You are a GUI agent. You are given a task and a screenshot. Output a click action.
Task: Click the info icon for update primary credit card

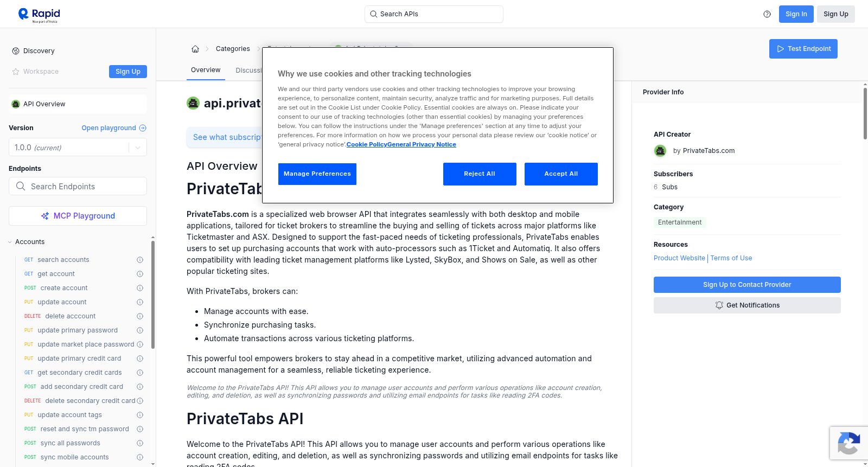[140, 359]
